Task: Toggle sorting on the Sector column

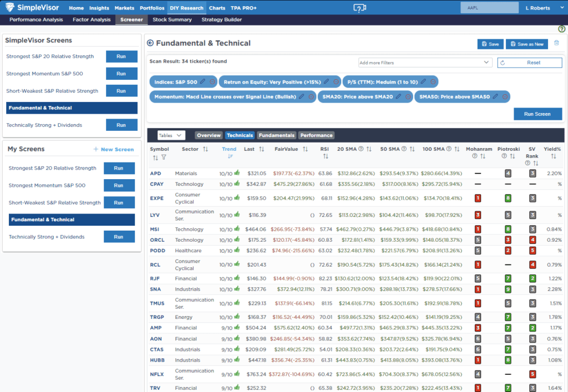Action: 205,149
